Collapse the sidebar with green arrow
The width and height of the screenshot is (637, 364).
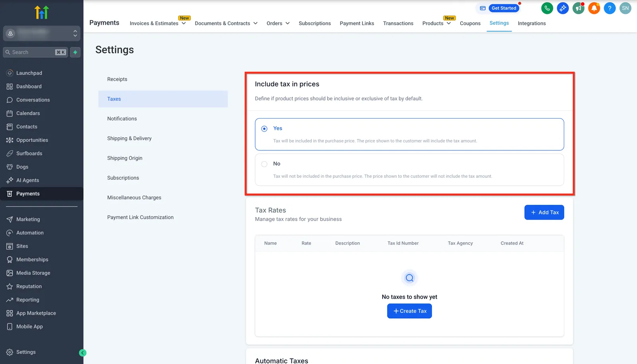pos(82,353)
